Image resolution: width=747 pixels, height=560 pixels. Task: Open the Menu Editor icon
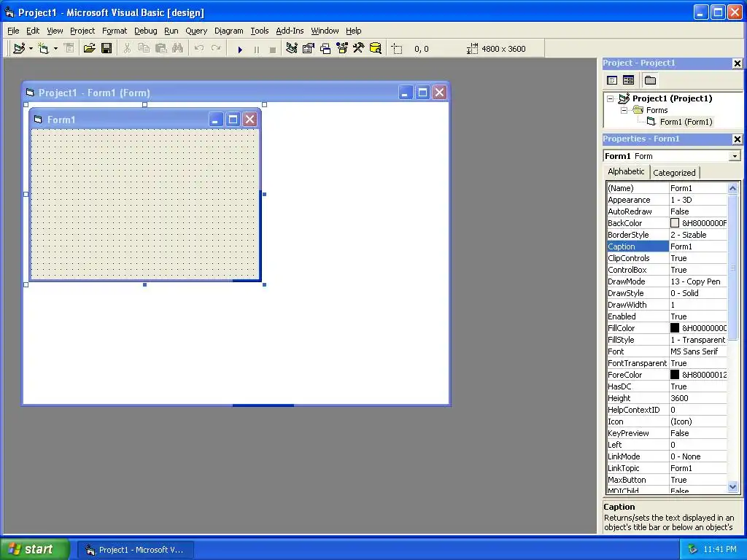69,48
